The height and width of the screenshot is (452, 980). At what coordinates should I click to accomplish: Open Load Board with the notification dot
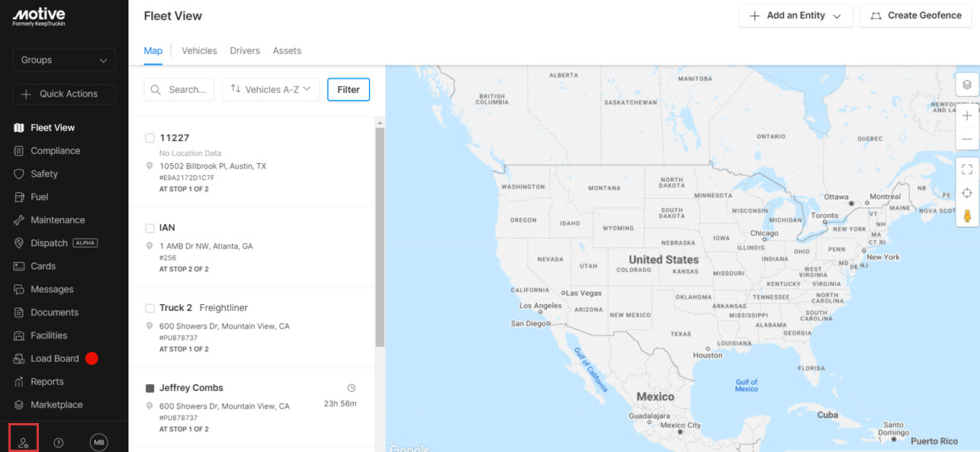pyautogui.click(x=54, y=358)
